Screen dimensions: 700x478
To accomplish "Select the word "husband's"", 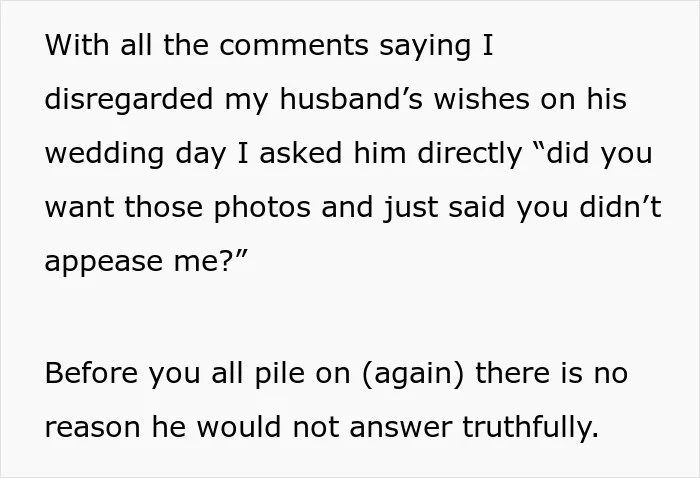I will point(351,99).
